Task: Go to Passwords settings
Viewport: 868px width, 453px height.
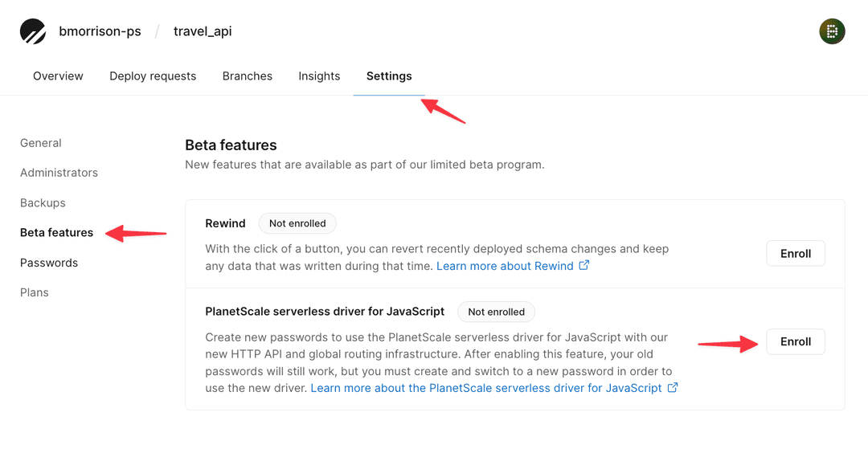Action: pos(49,263)
